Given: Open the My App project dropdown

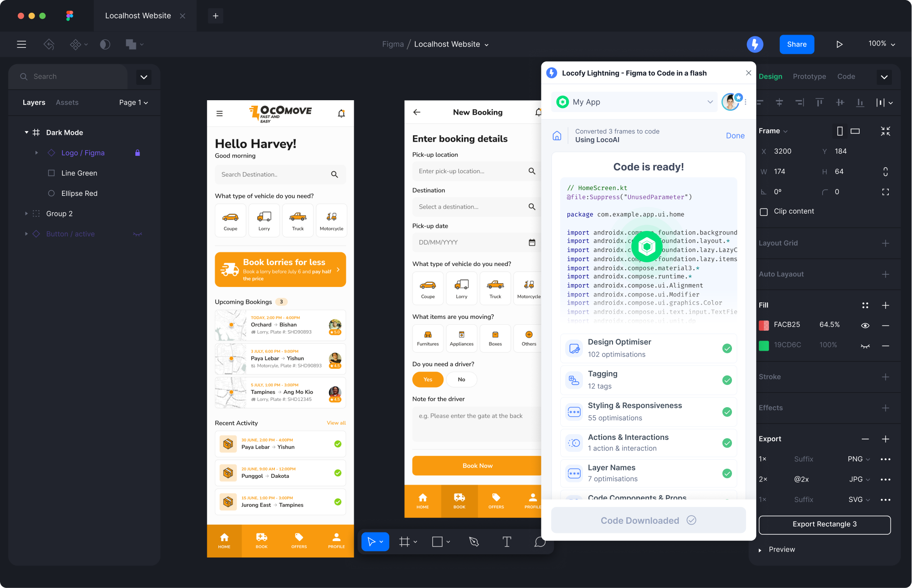Looking at the screenshot, I should tap(634, 102).
